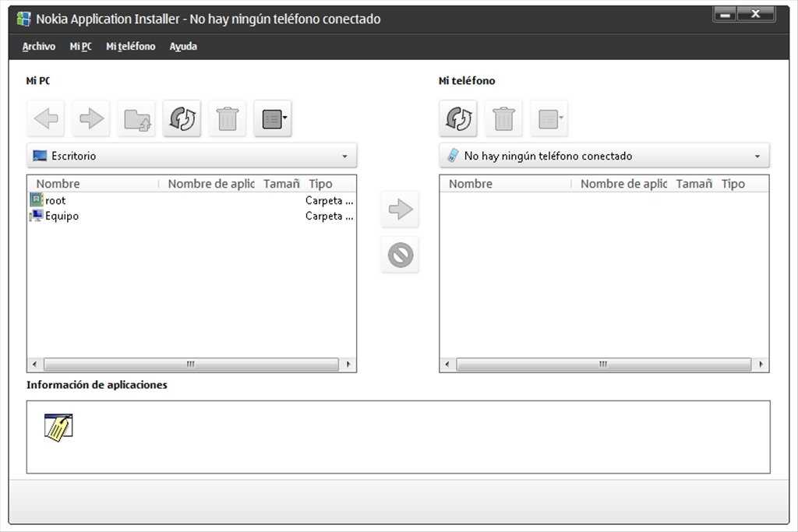Click the application info tag icon
Viewport: 798px width, 532px height.
(x=58, y=427)
